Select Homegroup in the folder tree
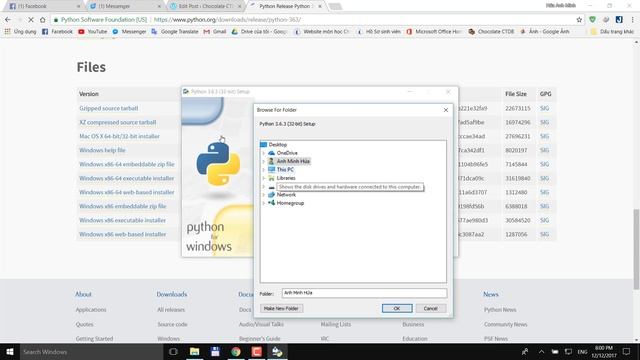Image resolution: width=640 pixels, height=360 pixels. [290, 203]
